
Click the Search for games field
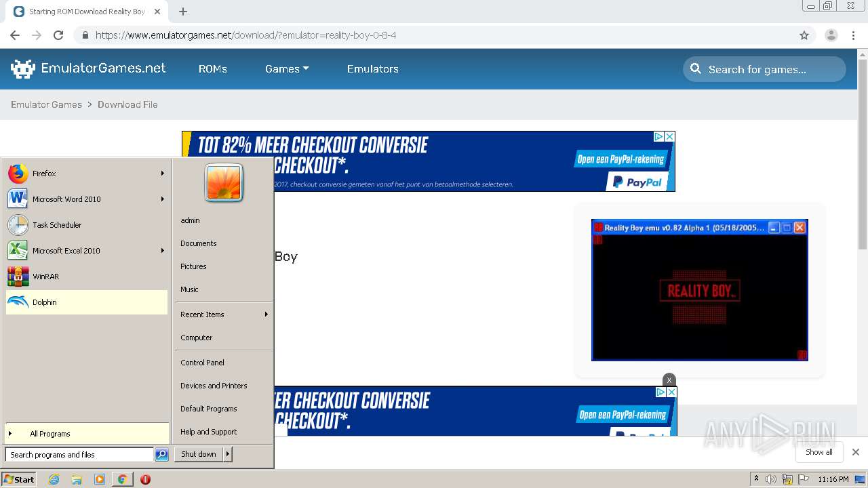pos(765,69)
